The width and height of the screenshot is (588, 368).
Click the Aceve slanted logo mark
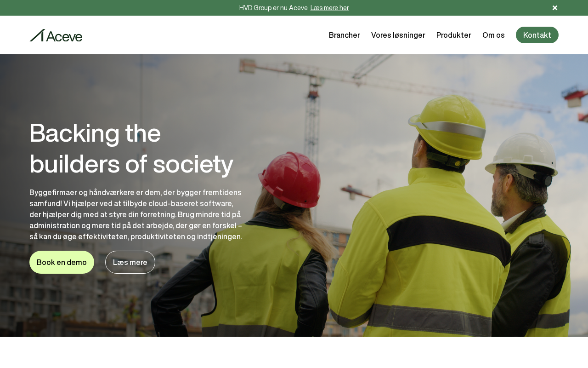[x=37, y=35]
